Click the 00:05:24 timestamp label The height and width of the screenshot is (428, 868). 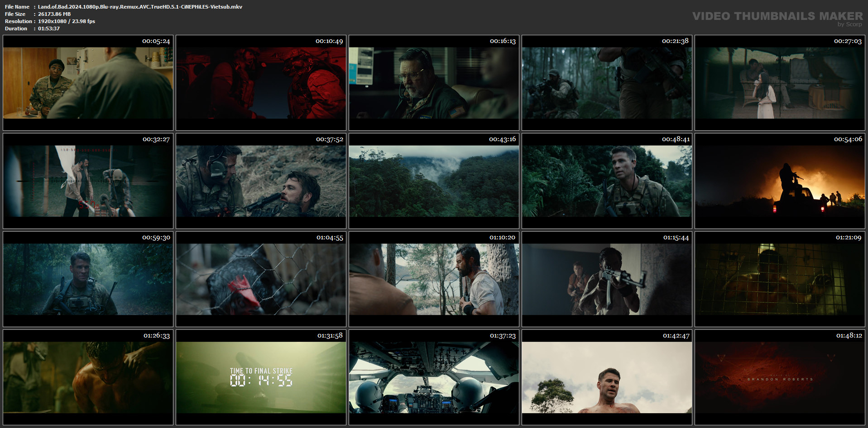coord(156,41)
